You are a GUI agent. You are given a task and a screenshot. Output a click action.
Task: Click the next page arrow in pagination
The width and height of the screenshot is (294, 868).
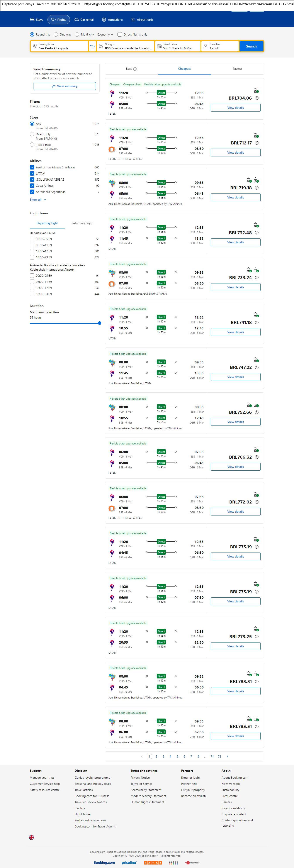pos(227,756)
